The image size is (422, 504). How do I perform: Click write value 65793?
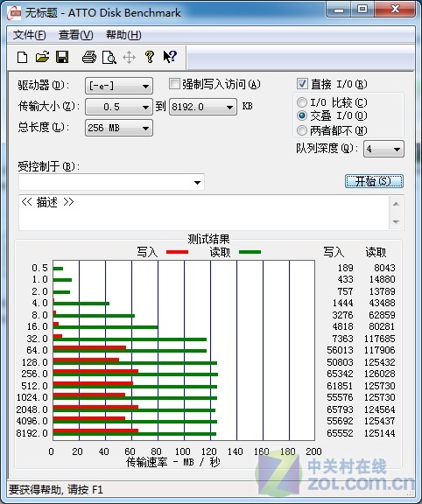coord(340,409)
